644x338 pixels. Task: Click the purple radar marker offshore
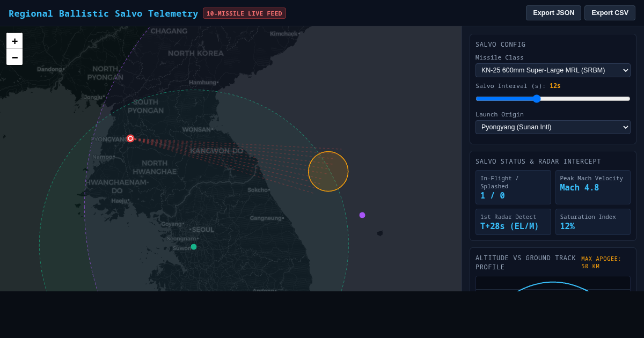pyautogui.click(x=362, y=215)
